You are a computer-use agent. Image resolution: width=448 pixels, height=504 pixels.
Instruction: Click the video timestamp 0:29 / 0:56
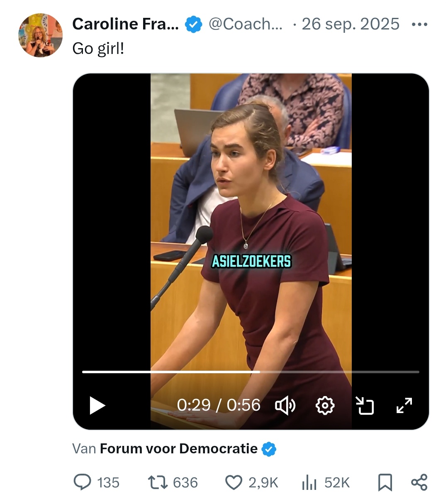(219, 405)
